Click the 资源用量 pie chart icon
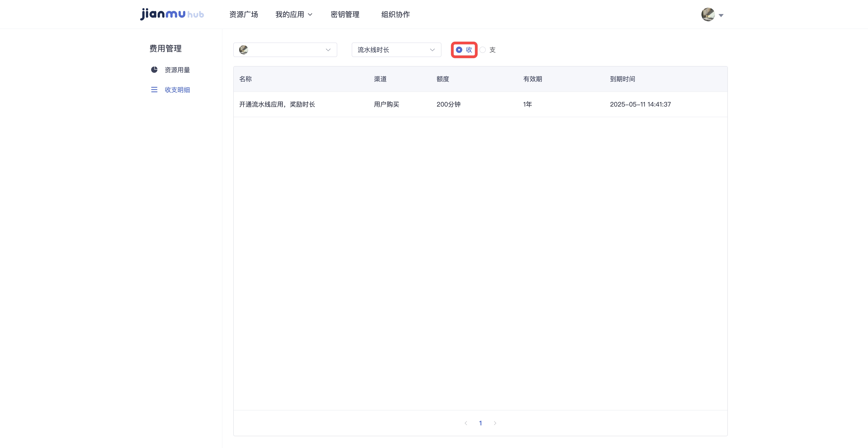Screen dimensions: 868x448 154,70
